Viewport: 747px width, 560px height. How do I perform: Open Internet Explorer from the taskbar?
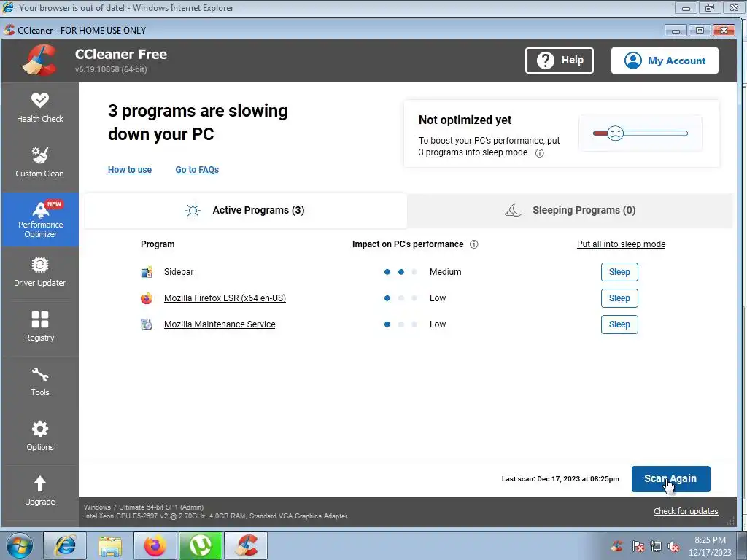tap(65, 545)
